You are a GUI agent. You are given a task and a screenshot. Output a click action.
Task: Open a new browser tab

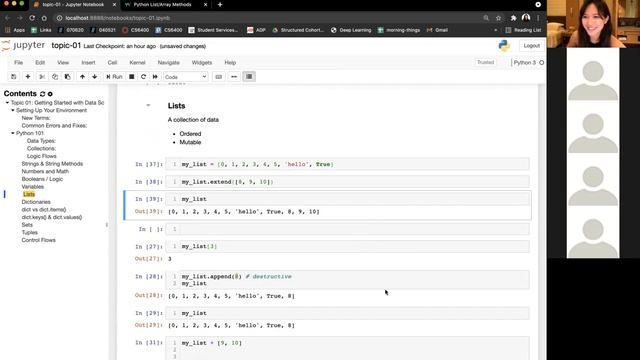pyautogui.click(x=220, y=4)
